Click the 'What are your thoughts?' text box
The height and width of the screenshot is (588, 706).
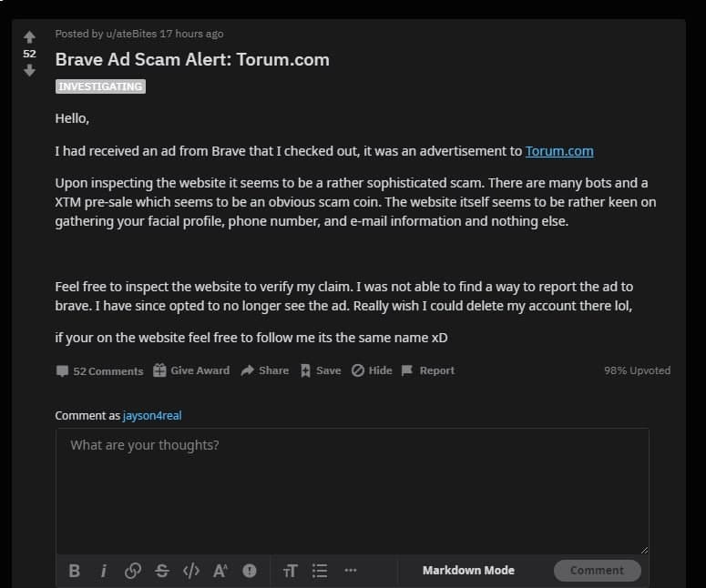(353, 492)
